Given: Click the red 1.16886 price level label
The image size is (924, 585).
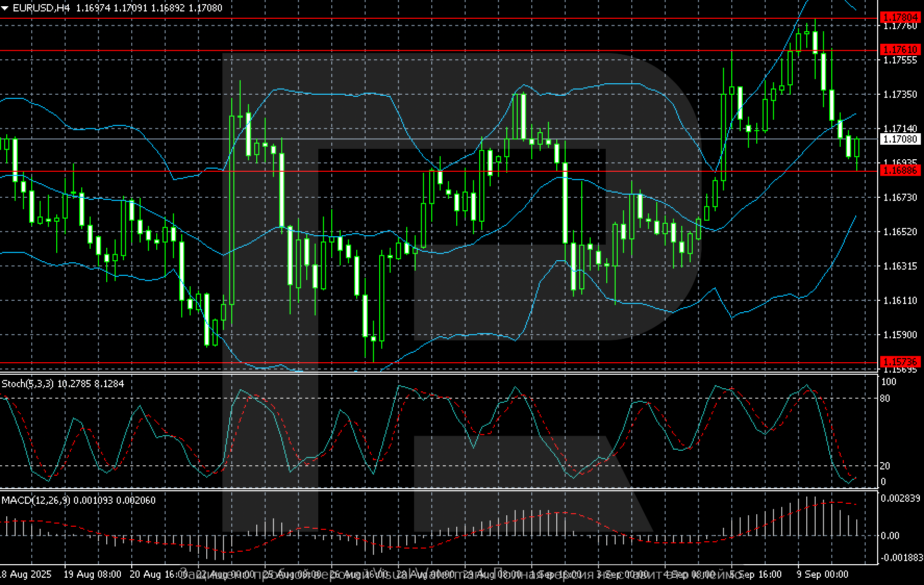Looking at the screenshot, I should click(x=900, y=171).
